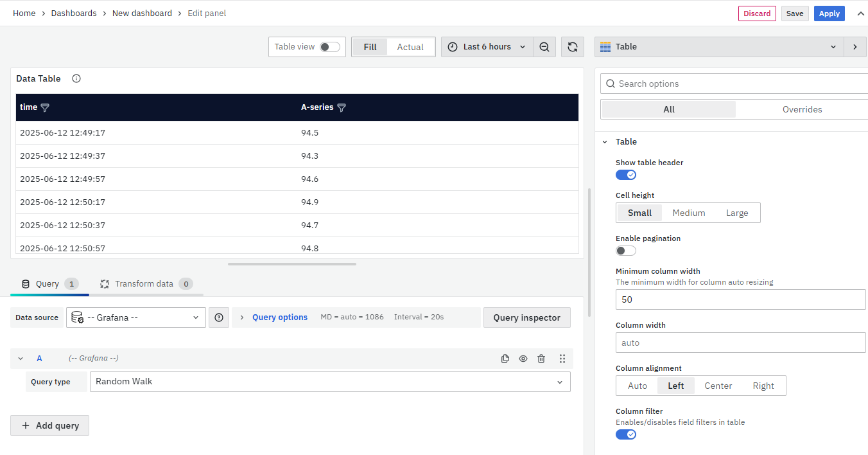The width and height of the screenshot is (868, 455).
Task: Switch to the Overrides tab
Action: coord(802,110)
